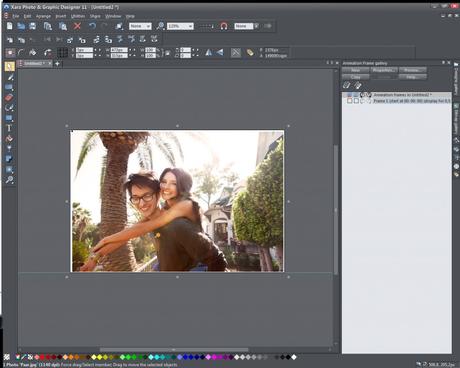
Task: Select the Rectangle tool
Action: [9, 118]
